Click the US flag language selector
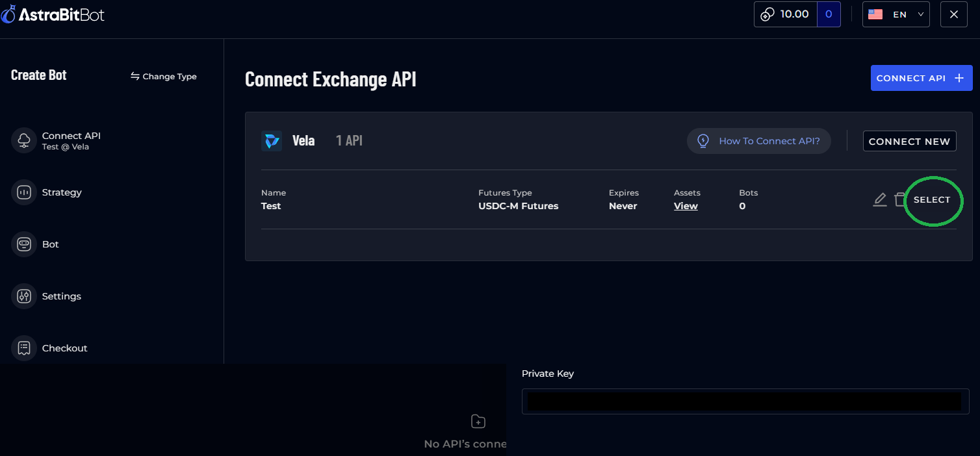Screen dimensions: 980x456 [875, 14]
